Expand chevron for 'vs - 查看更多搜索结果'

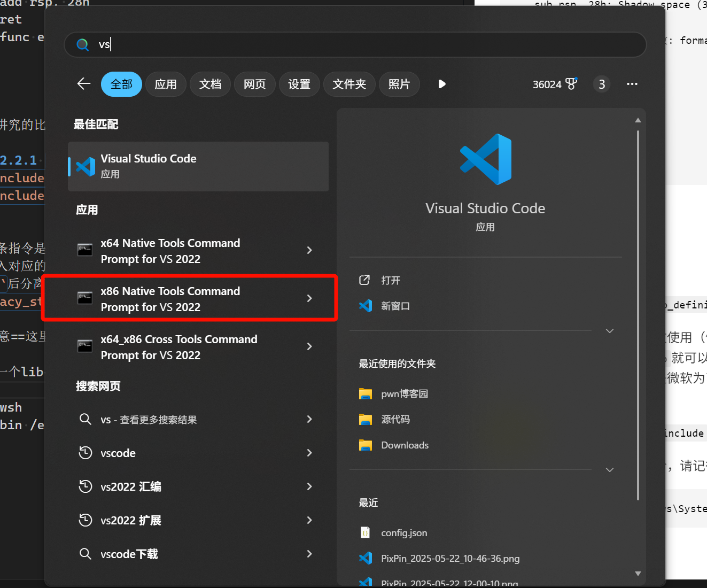tap(309, 419)
